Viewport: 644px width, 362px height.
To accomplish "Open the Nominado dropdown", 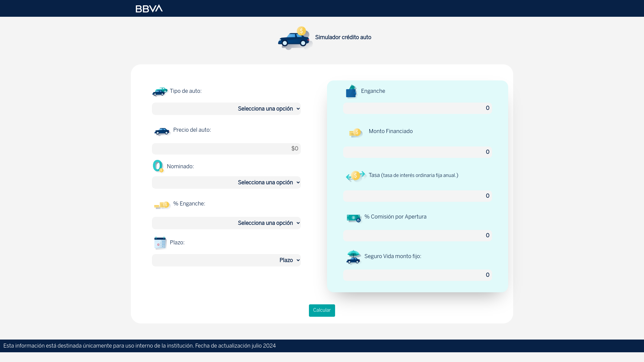I will 226,182.
